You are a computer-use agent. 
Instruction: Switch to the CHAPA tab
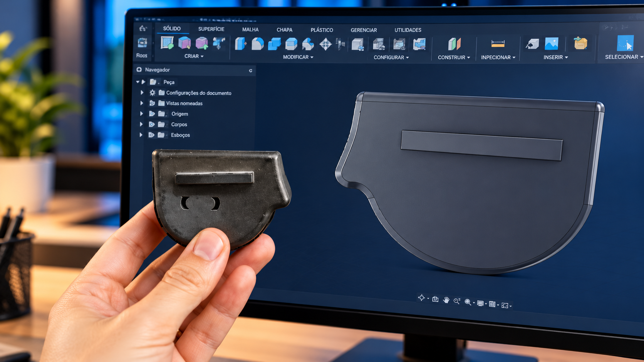tap(284, 30)
